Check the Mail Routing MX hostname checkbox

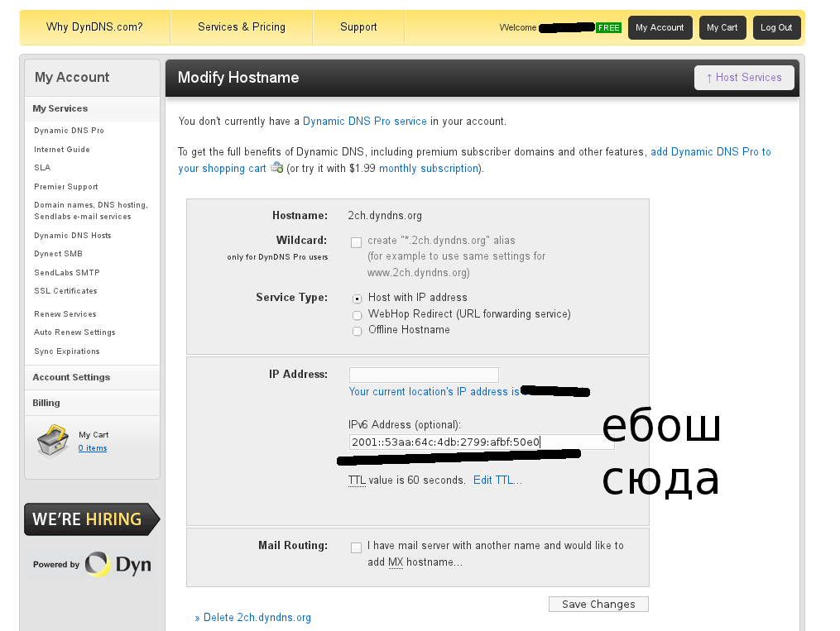tap(356, 547)
